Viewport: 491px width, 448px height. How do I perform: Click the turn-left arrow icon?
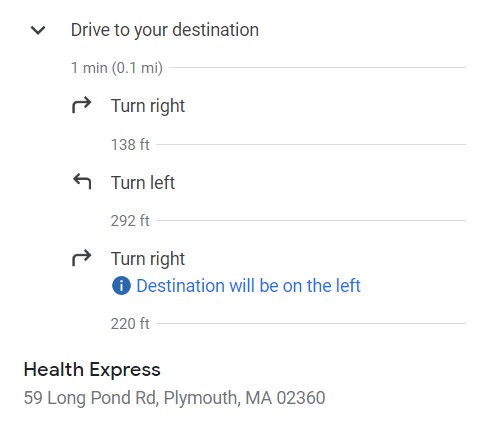pyautogui.click(x=82, y=181)
